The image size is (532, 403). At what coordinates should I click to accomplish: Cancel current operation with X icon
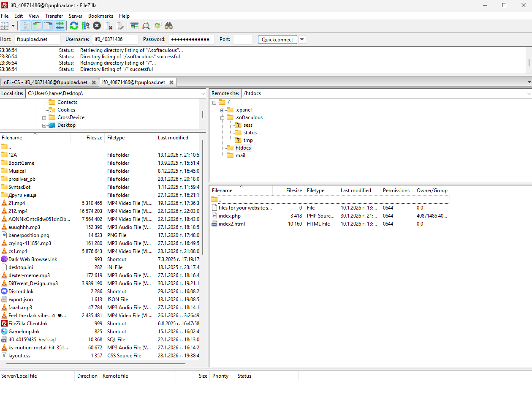pos(97,26)
